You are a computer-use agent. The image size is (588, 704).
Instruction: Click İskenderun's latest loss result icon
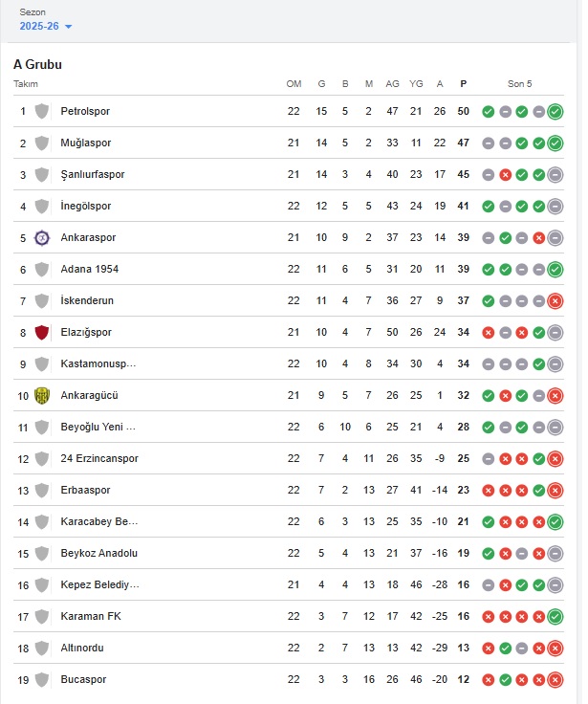point(555,301)
